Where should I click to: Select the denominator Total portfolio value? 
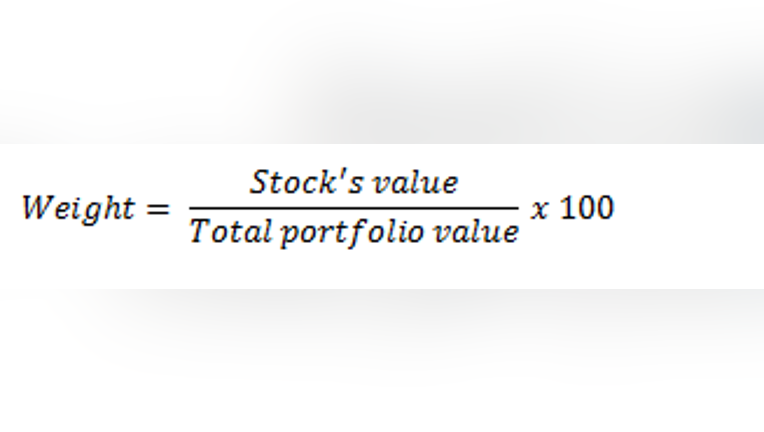(x=354, y=232)
